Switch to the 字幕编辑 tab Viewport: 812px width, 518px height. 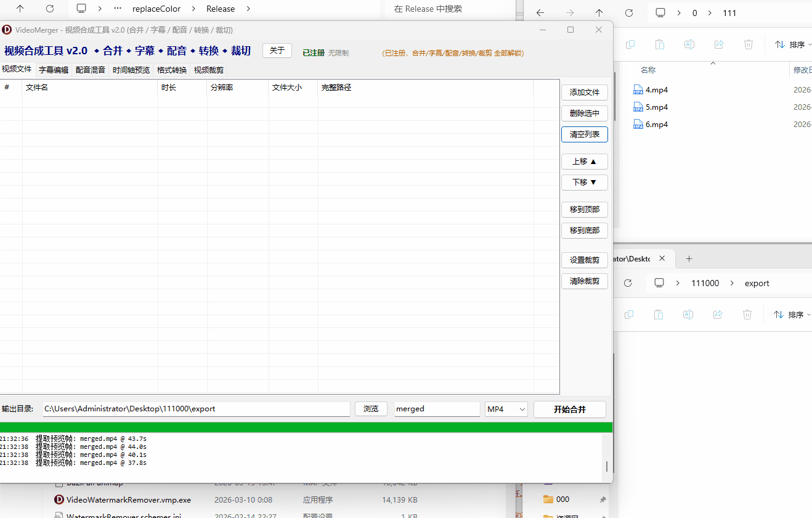(54, 70)
